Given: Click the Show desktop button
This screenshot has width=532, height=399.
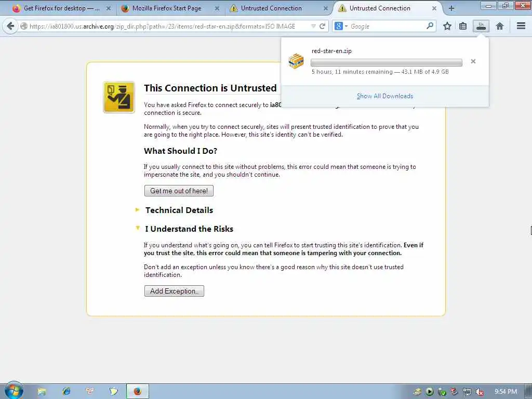Looking at the screenshot, I should 528,392.
